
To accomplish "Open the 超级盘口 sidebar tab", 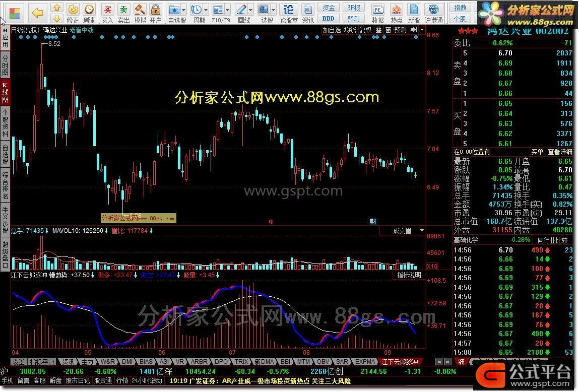I will (x=5, y=254).
